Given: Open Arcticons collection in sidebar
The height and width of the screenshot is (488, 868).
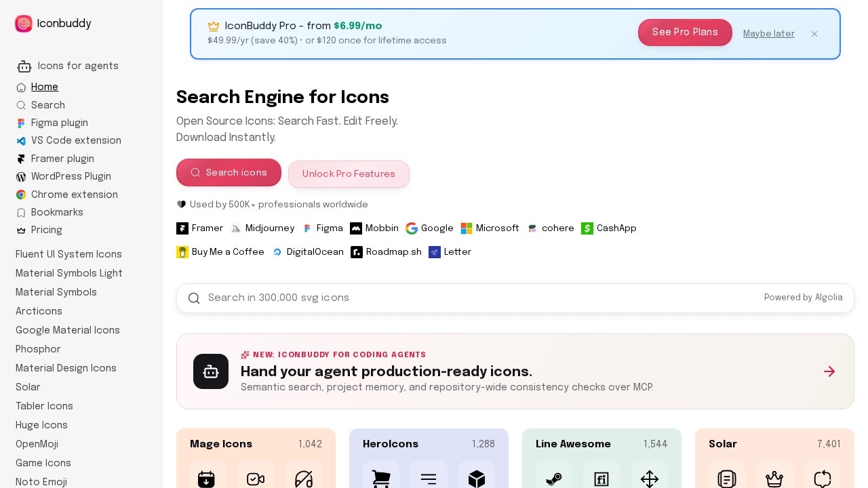Looking at the screenshot, I should tap(39, 311).
